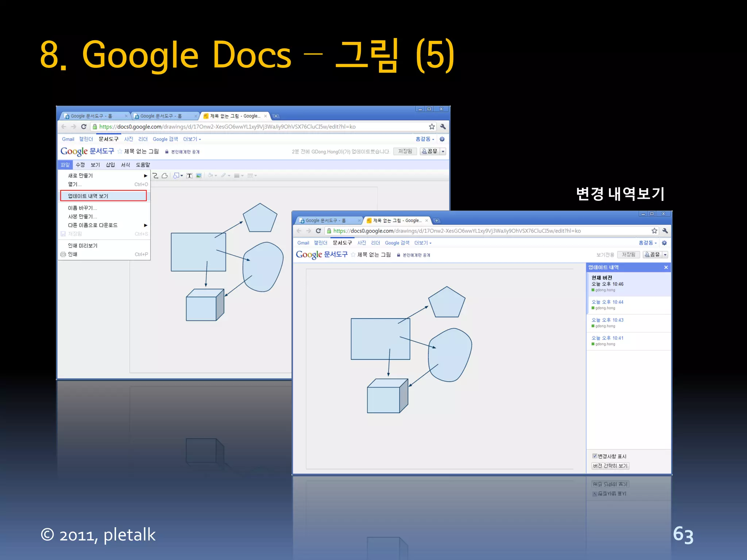Image resolution: width=747 pixels, height=560 pixels.
Task: Select 업데이트 내역 보기 menu entry
Action: coord(104,196)
